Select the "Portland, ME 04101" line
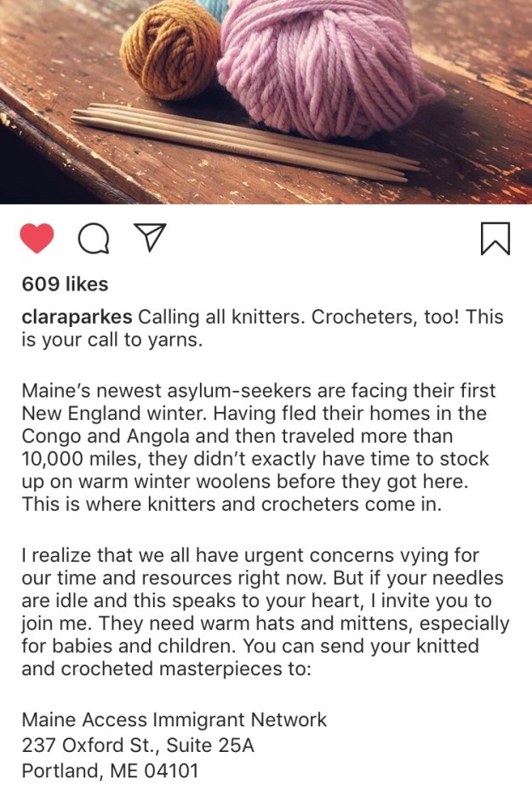The height and width of the screenshot is (786, 532). [x=110, y=772]
